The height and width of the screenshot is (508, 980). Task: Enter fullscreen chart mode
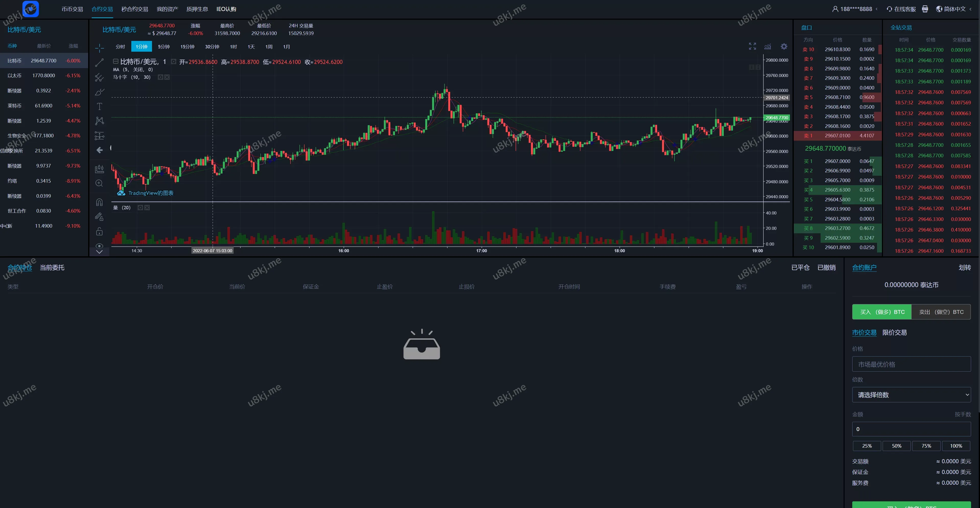tap(752, 47)
